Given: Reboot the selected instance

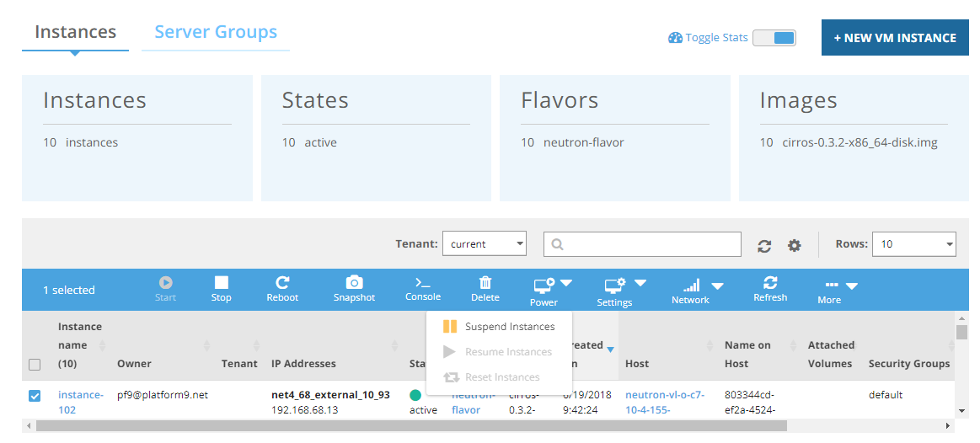Looking at the screenshot, I should point(282,283).
